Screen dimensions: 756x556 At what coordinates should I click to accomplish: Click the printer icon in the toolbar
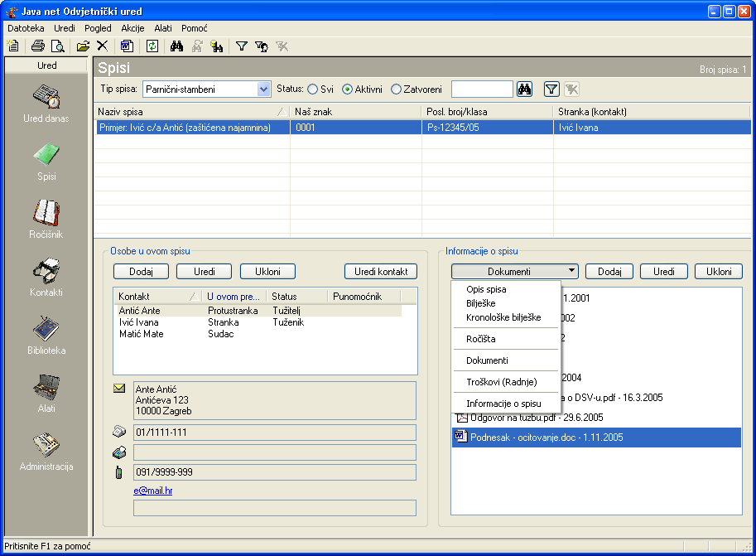click(x=37, y=46)
